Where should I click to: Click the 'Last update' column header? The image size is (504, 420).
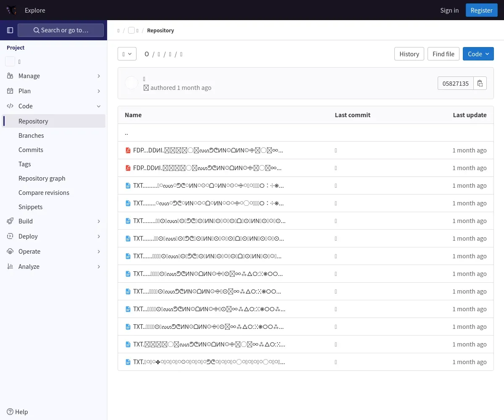[470, 115]
